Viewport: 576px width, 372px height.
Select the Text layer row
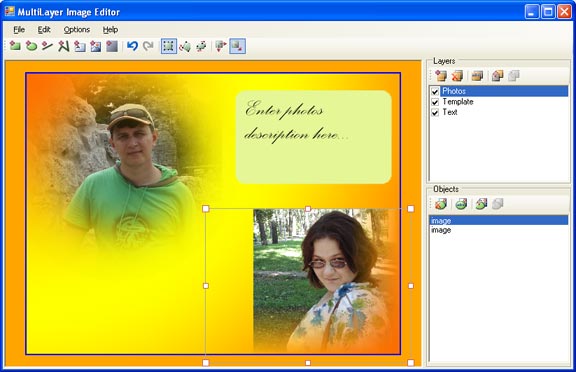point(499,112)
